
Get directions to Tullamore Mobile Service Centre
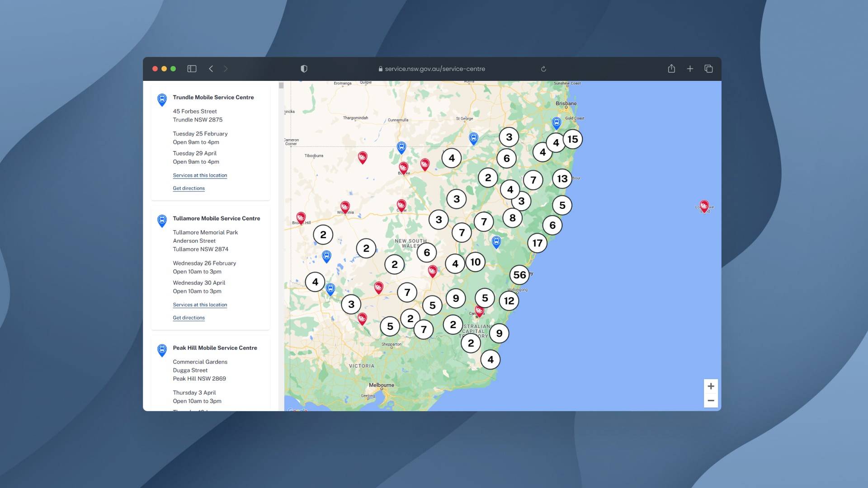tap(189, 318)
